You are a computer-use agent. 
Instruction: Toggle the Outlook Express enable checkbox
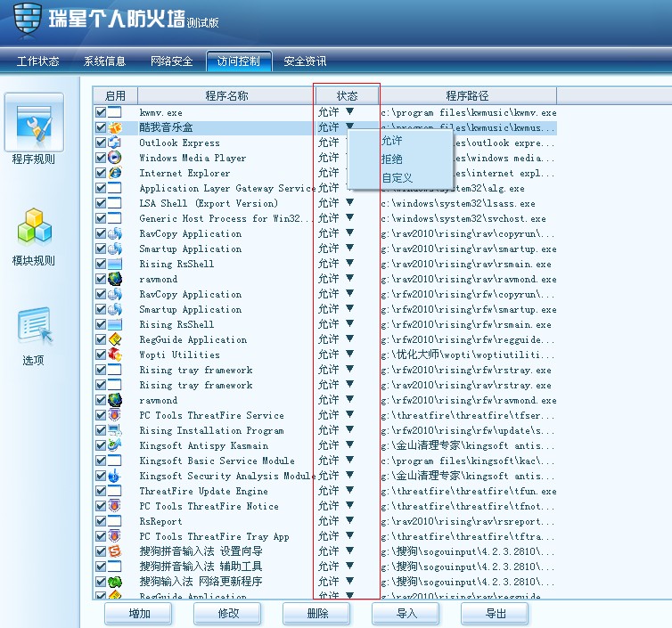tap(101, 143)
